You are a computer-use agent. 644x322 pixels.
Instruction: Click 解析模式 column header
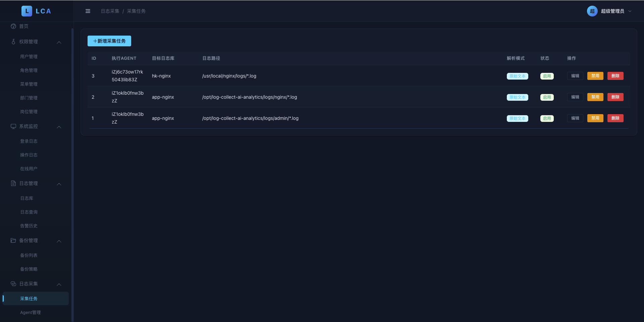pyautogui.click(x=516, y=58)
